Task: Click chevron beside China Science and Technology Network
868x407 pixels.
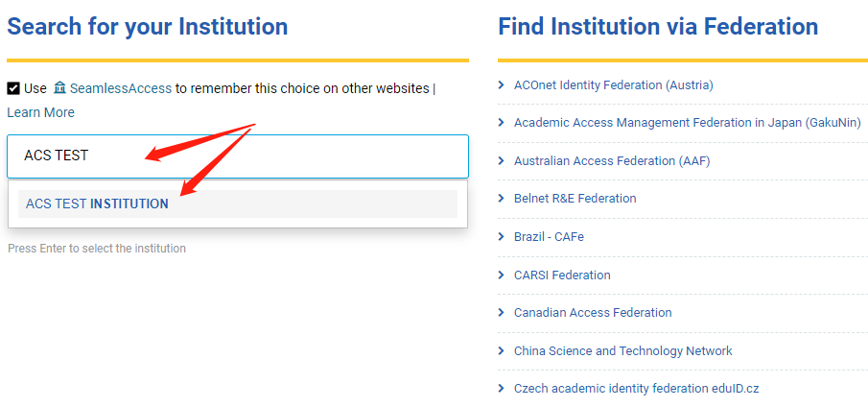Action: 502,350
